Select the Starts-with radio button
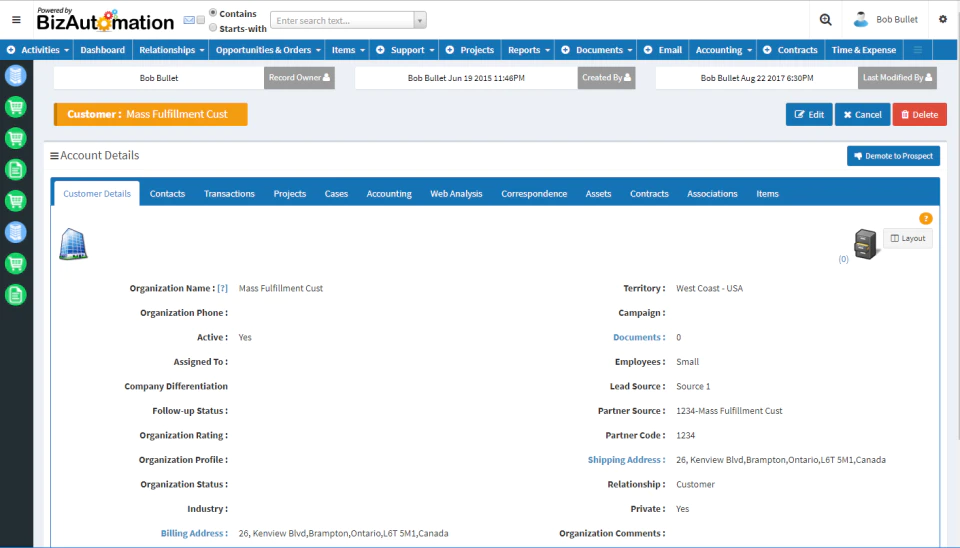Image resolution: width=960 pixels, height=548 pixels. coord(213,28)
